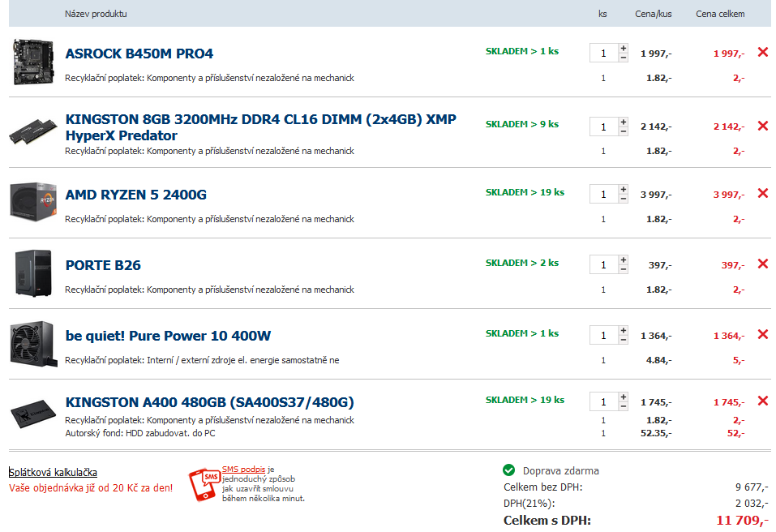Increase quantity of be quiet! Pure Power 10
The width and height of the screenshot is (776, 532).
[x=624, y=331]
